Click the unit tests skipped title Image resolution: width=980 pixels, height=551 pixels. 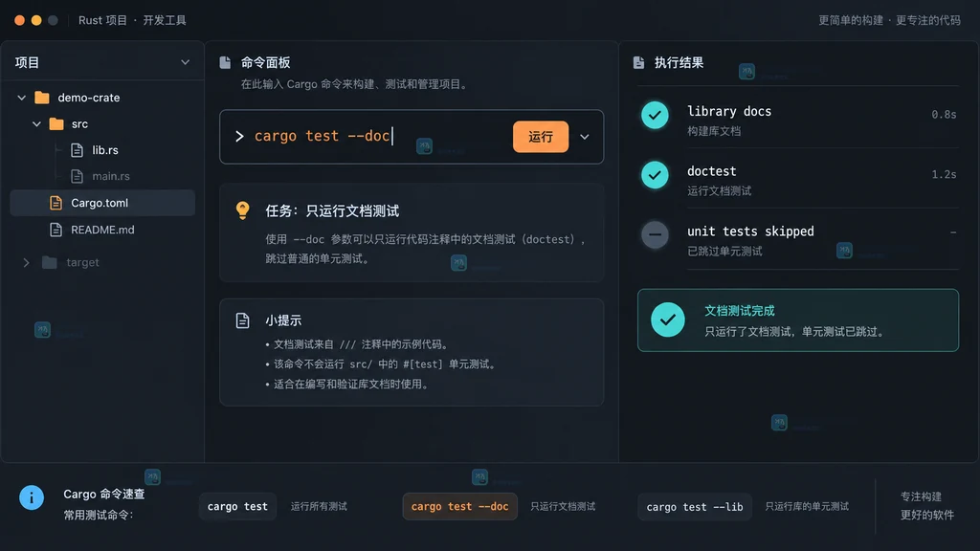750,231
